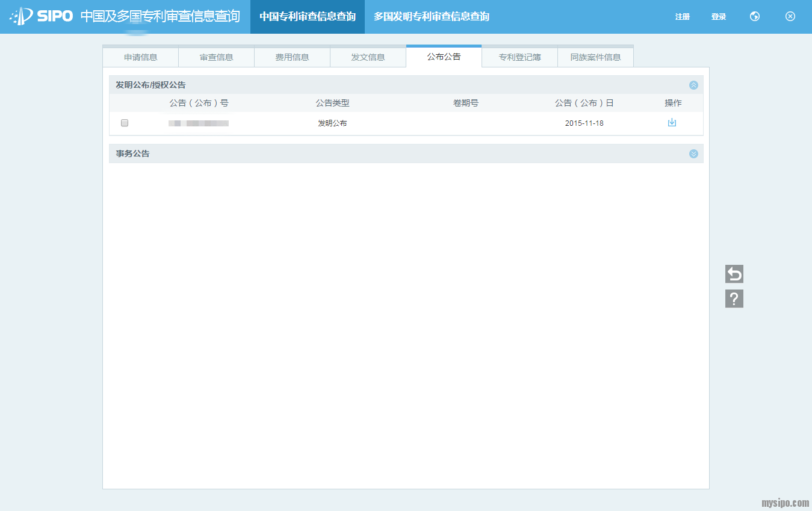
Task: Download the 发明公布 announcement file
Action: pos(672,123)
